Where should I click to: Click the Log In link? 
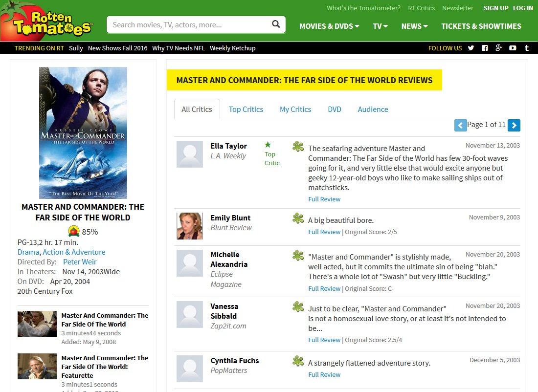[523, 8]
